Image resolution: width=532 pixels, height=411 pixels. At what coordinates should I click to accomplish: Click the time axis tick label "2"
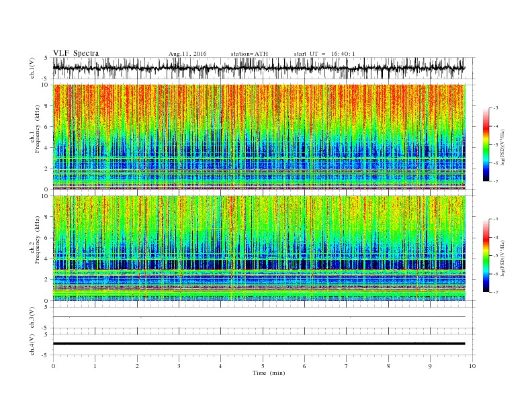[137, 366]
